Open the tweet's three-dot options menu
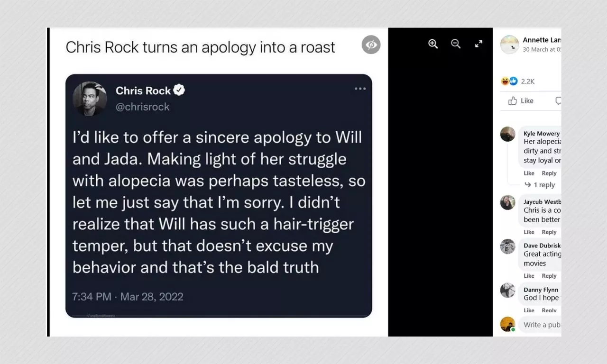 click(x=360, y=89)
